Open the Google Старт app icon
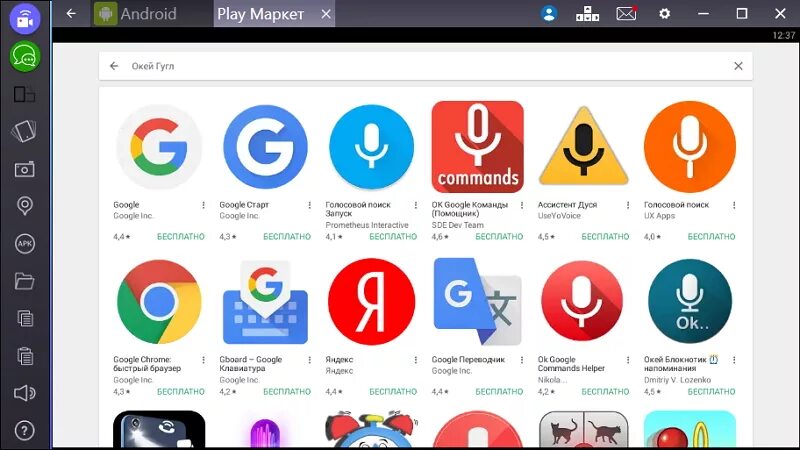 pyautogui.click(x=265, y=147)
